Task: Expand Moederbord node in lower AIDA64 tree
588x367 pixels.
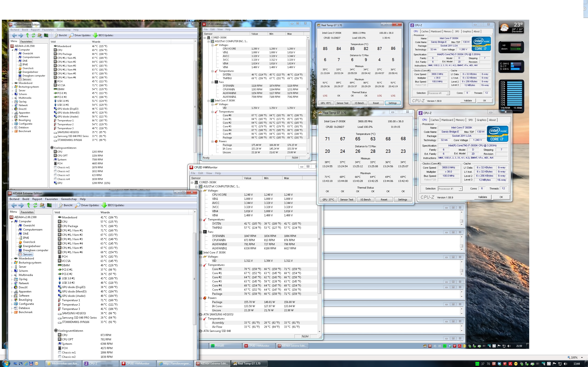Action: (x=12, y=259)
